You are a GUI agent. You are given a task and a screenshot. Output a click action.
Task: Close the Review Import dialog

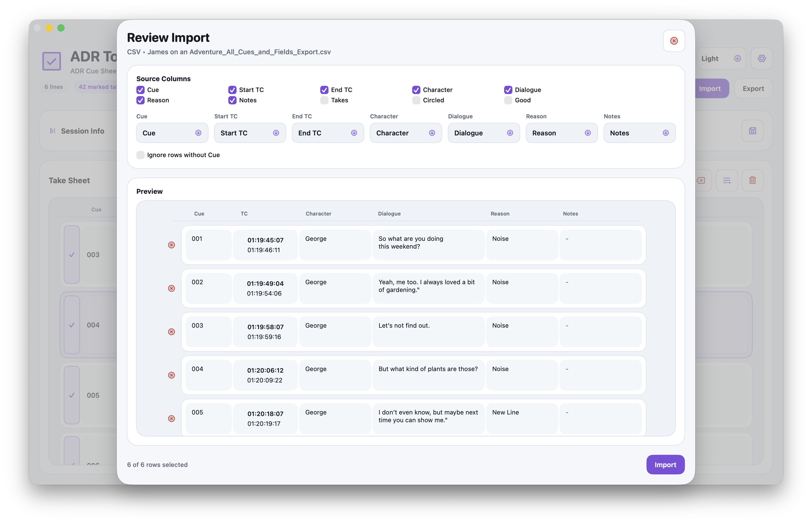point(674,41)
